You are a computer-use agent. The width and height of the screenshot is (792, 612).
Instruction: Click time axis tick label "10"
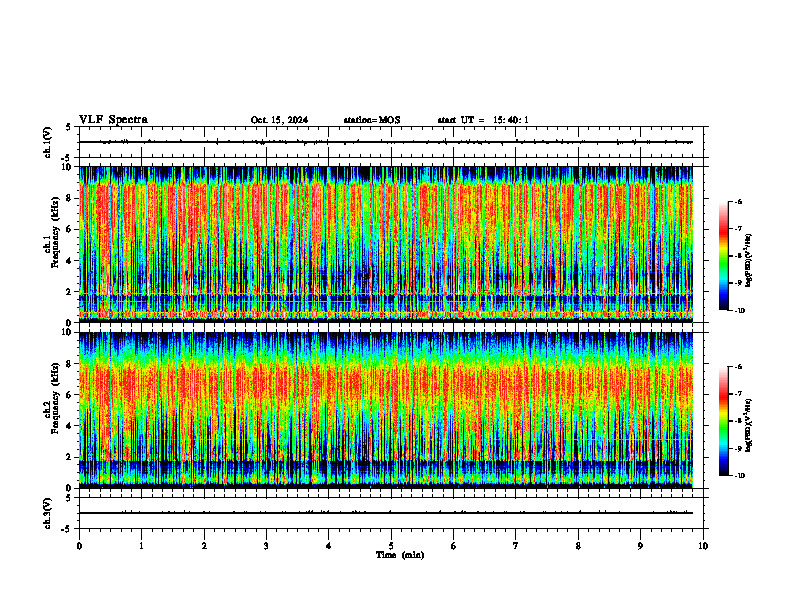[x=703, y=546]
